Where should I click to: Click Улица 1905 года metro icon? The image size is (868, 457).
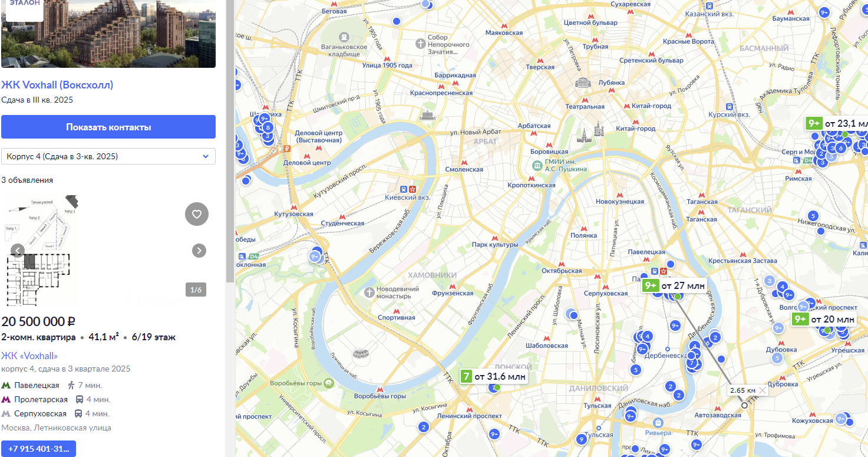click(x=387, y=57)
